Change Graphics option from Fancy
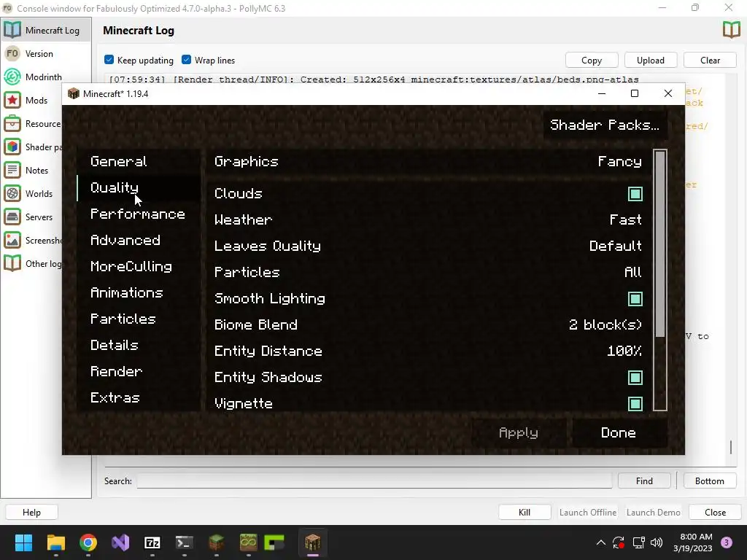This screenshot has height=560, width=747. 427,162
